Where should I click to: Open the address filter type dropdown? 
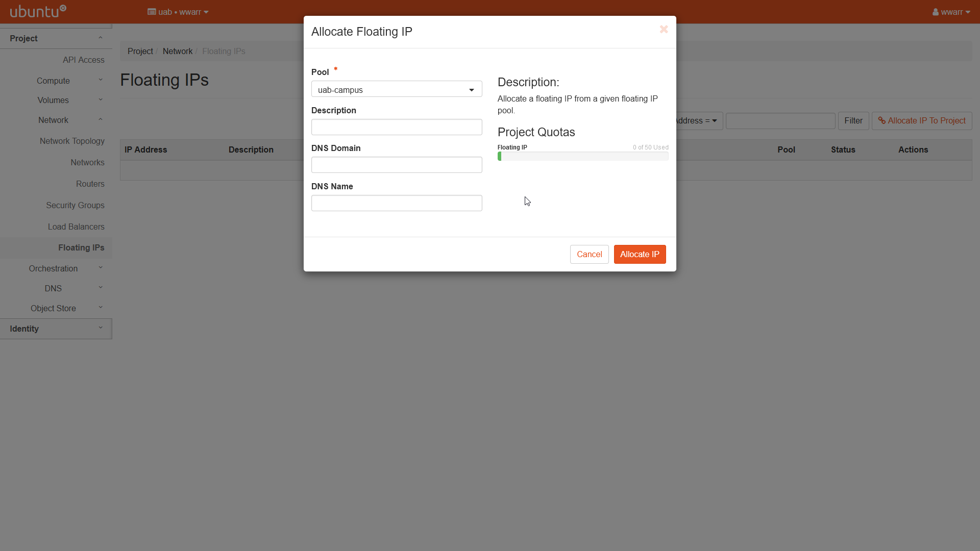coord(699,121)
